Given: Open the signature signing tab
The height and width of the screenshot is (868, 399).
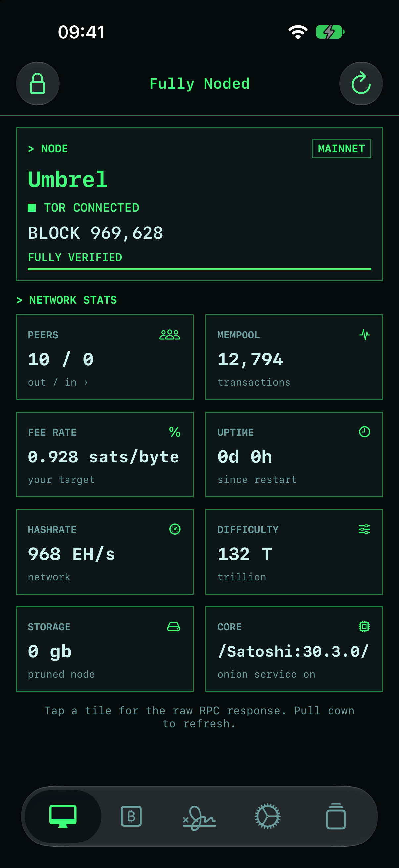Looking at the screenshot, I should (199, 818).
